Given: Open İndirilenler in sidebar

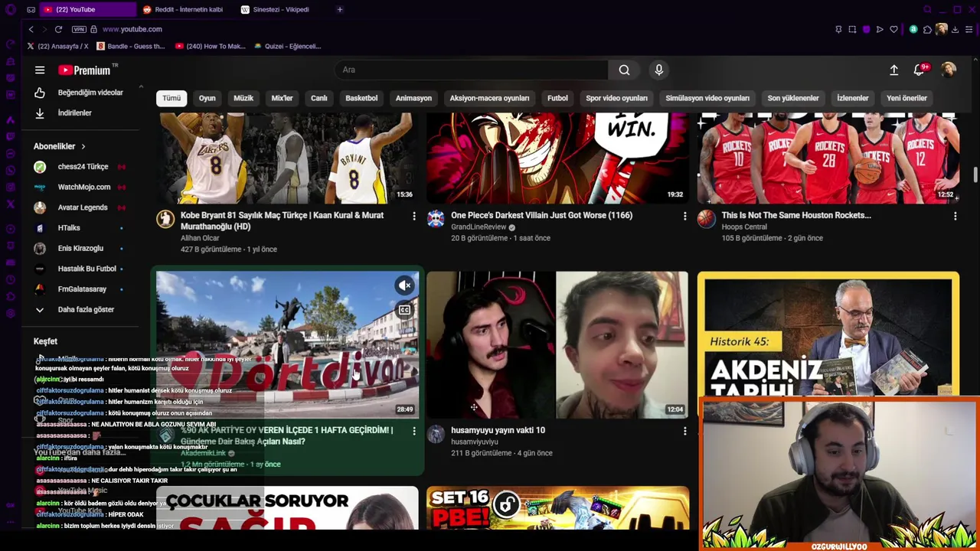Looking at the screenshot, I should [79, 113].
